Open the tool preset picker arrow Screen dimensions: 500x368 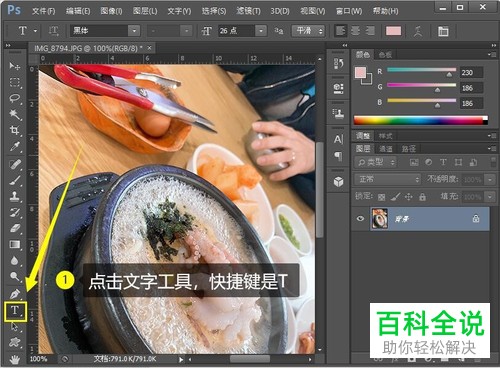(x=36, y=31)
